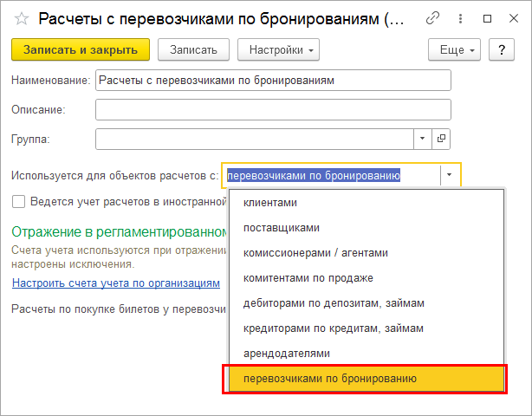532x416 pixels.
Task: Choose арендодателями in the dropdown list
Action: (x=287, y=354)
